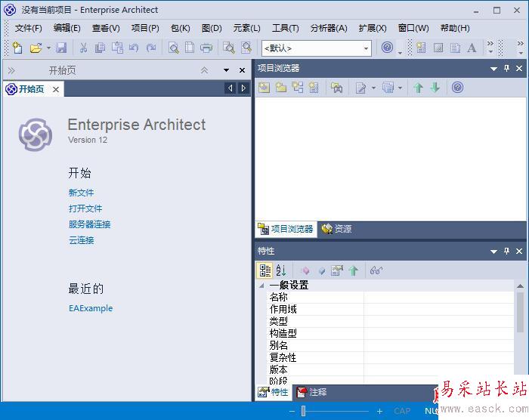Open the 项目浏览器 panel menu arrow

[x=493, y=69]
